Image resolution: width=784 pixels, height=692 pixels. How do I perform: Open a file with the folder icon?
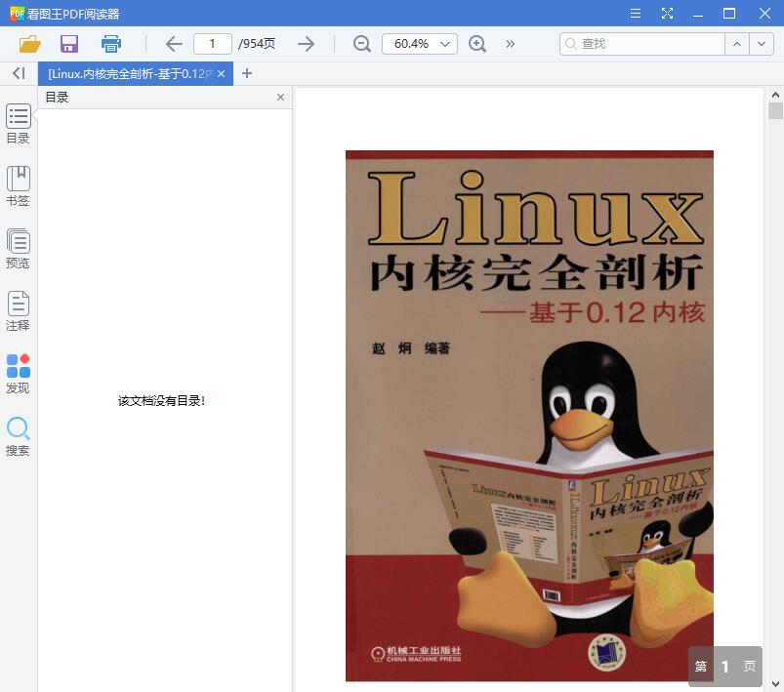(x=29, y=44)
